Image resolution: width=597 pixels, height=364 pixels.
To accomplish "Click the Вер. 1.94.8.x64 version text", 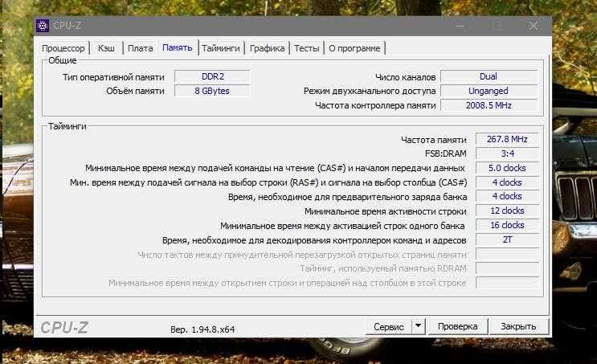I will pos(202,329).
